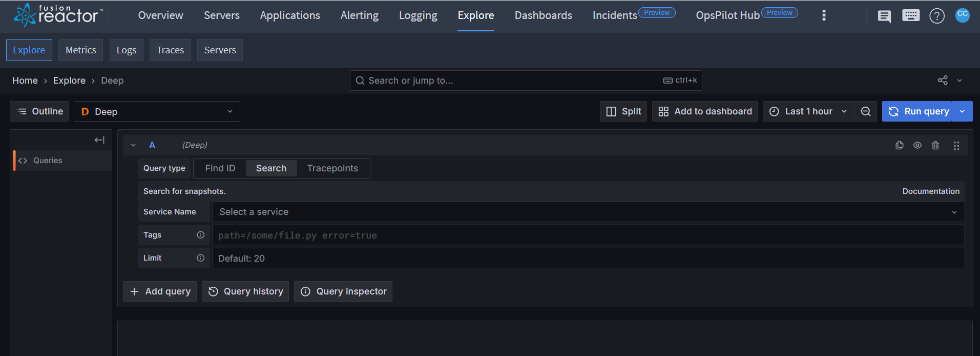Open the Applications menu
This screenshot has width=980, height=356.
pyautogui.click(x=290, y=15)
